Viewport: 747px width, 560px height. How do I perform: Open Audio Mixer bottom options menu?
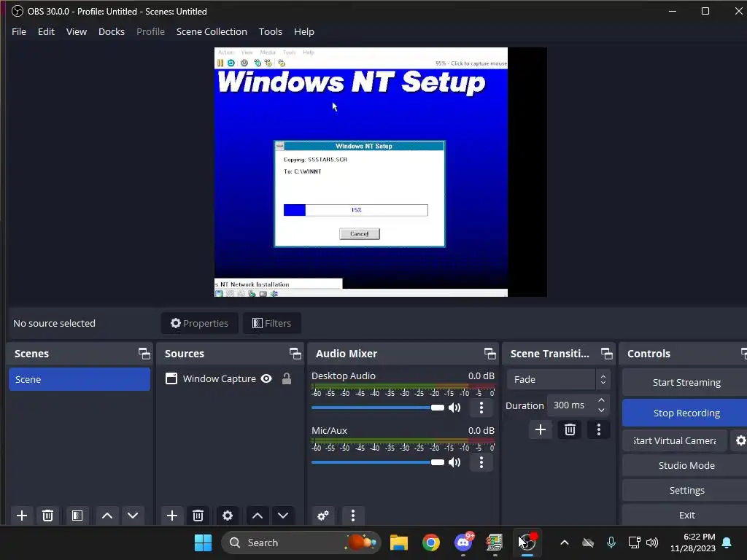click(x=352, y=516)
